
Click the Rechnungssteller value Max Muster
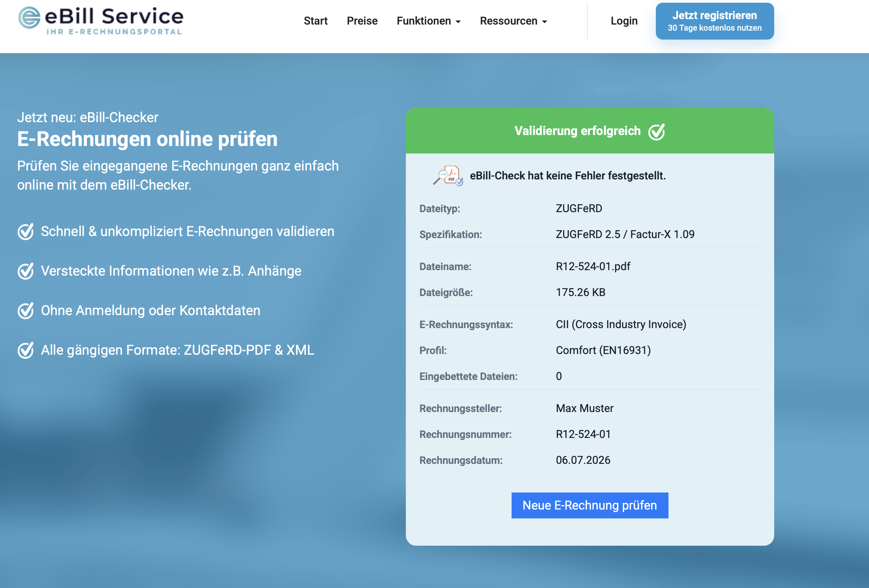(x=585, y=408)
